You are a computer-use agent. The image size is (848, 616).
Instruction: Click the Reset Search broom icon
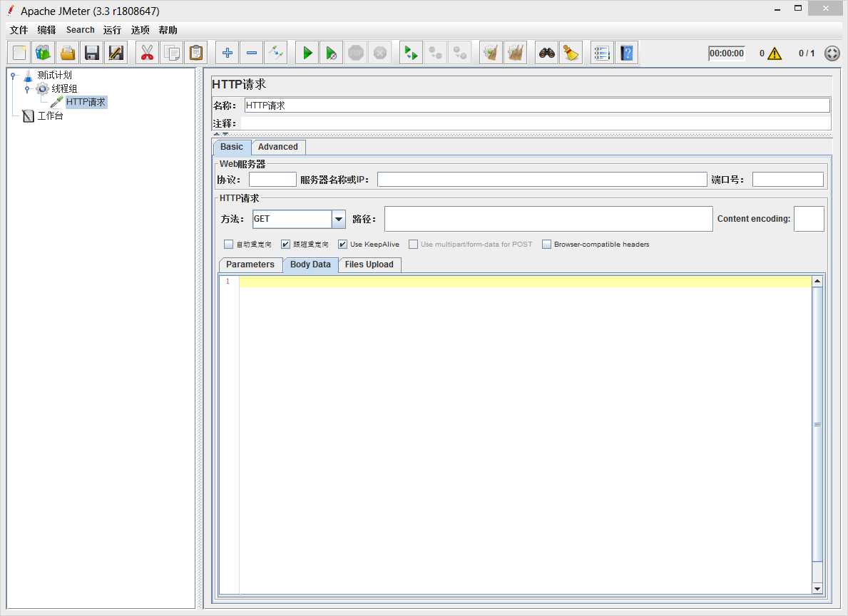pyautogui.click(x=571, y=53)
